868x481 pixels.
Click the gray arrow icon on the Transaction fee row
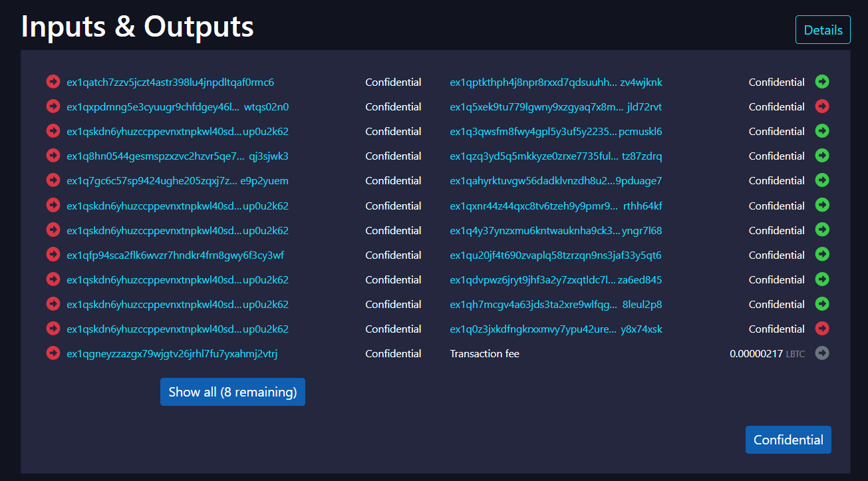822,353
